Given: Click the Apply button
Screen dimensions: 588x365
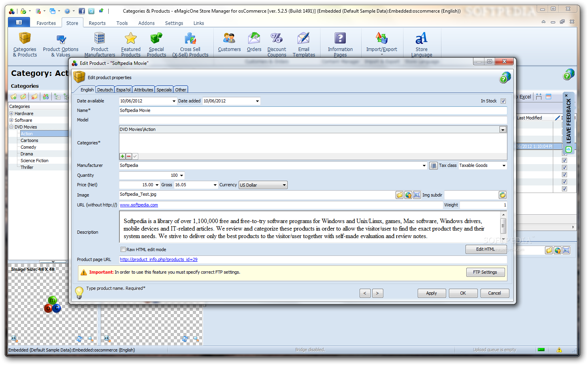Looking at the screenshot, I should click(432, 293).
